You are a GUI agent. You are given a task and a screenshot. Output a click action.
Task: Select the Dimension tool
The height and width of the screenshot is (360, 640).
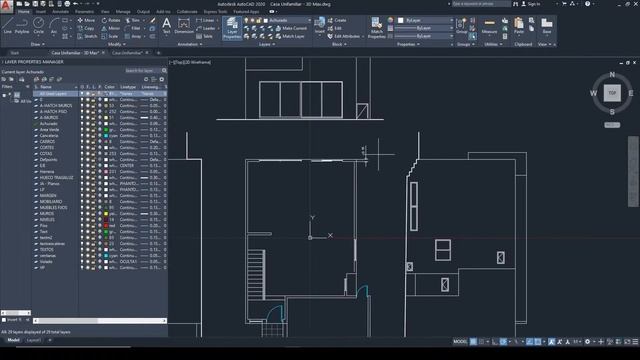pos(184,26)
